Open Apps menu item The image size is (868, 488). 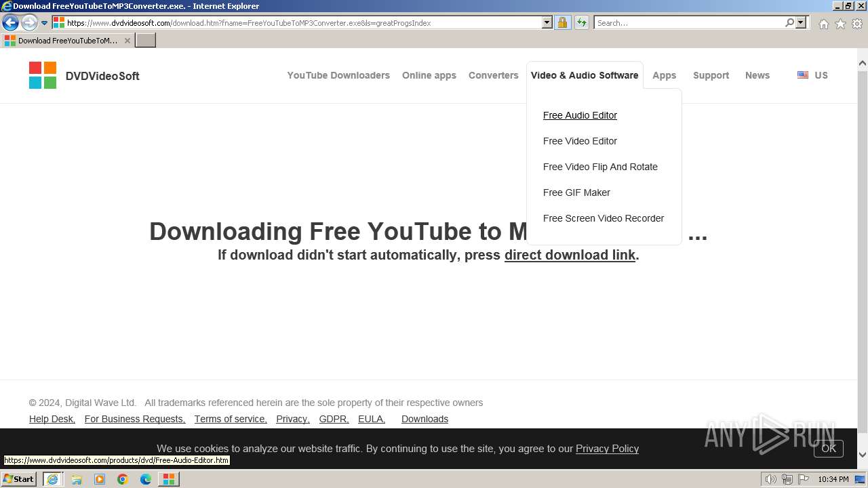665,75
